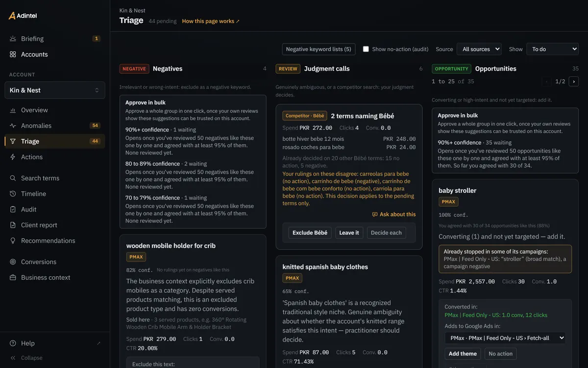Click the Competitor · Bébé tag
The width and height of the screenshot is (588, 368).
tap(305, 116)
